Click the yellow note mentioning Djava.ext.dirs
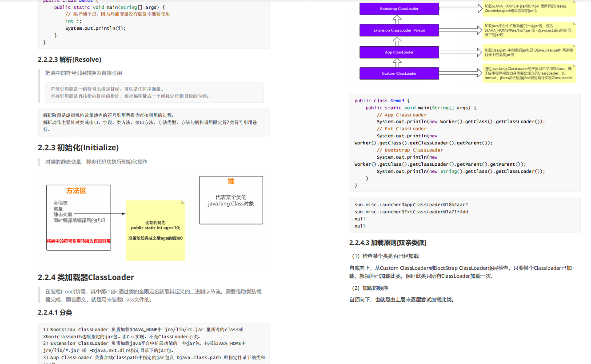Image resolution: width=591 pixels, height=364 pixels. (529, 30)
